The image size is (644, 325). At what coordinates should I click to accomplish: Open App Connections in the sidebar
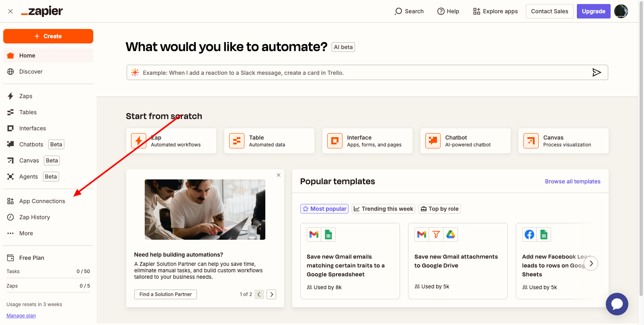tap(48, 201)
